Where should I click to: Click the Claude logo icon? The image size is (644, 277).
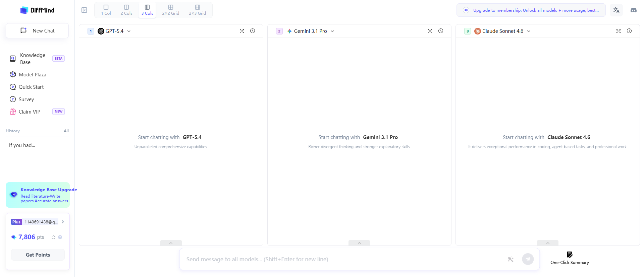tap(478, 31)
